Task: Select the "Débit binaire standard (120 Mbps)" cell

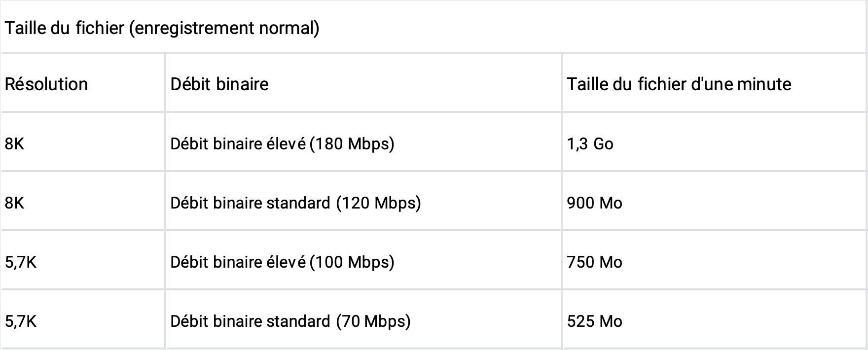Action: [295, 203]
